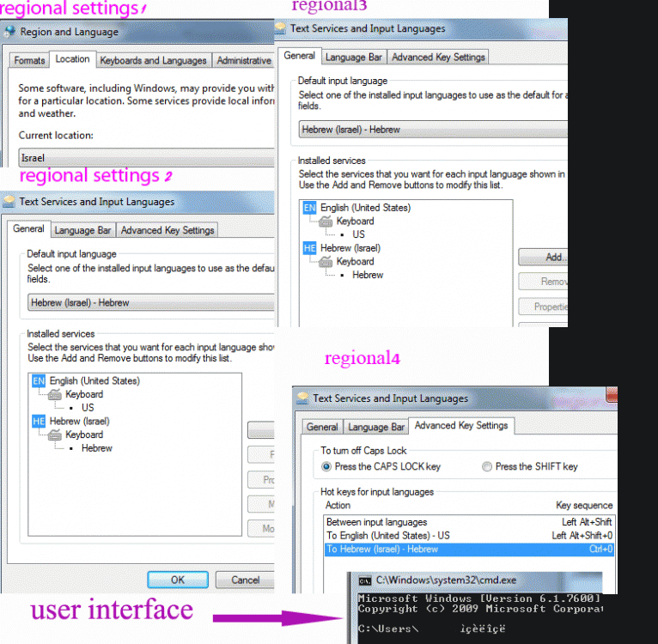
Task: Select To English (United States) - US row
Action: [469, 536]
